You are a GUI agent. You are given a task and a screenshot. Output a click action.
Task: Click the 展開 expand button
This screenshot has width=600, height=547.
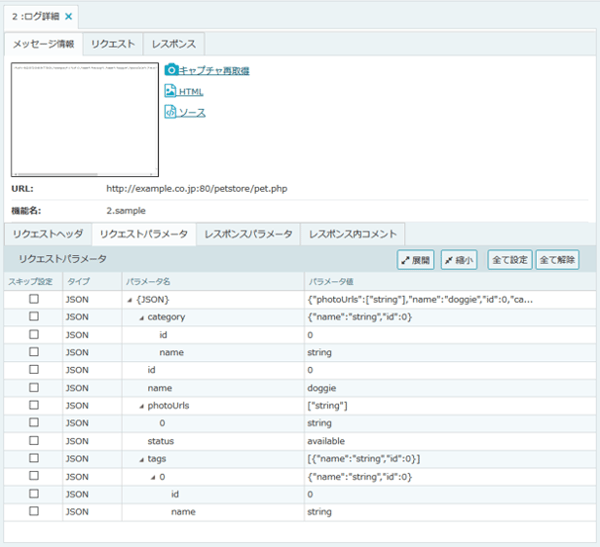click(416, 260)
